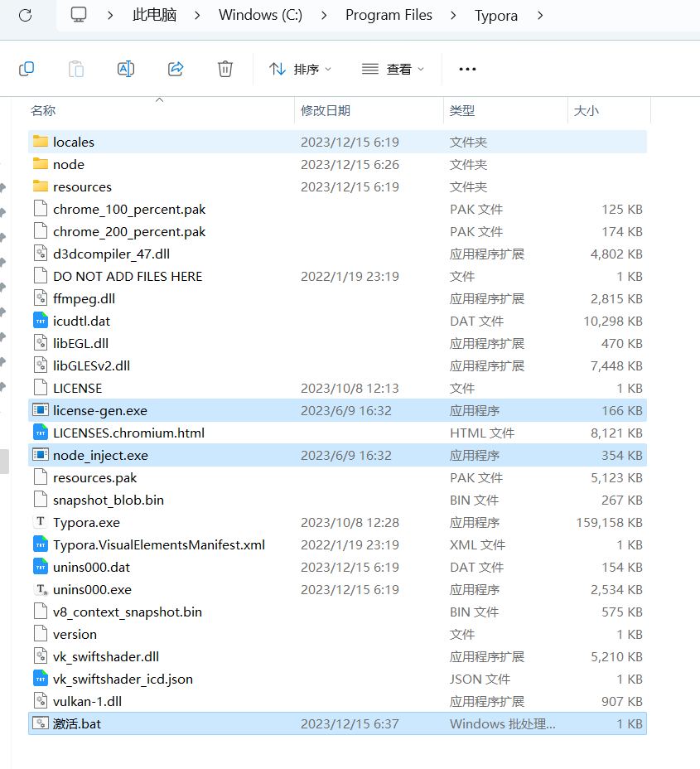The image size is (700, 769).
Task: Sort by 名称 column header
Action: click(x=43, y=111)
